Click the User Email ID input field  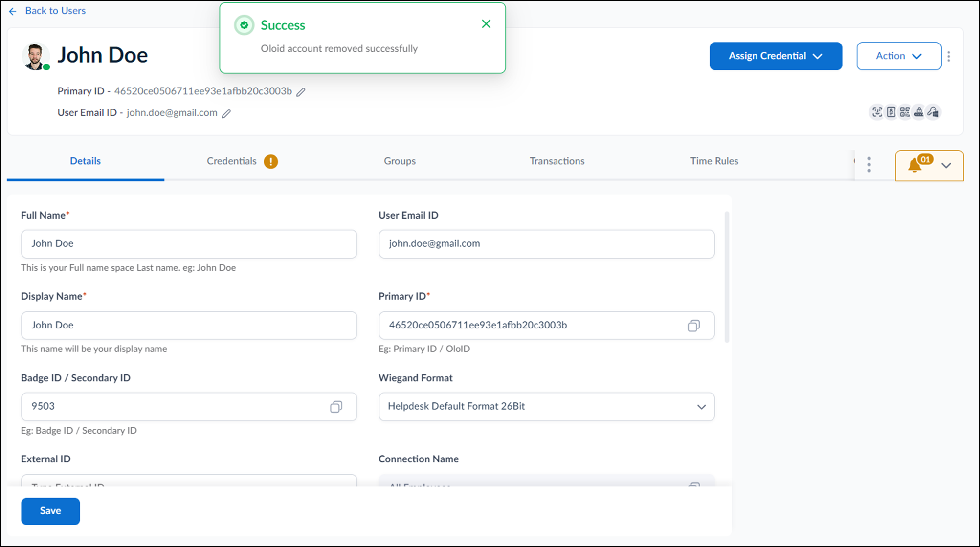tap(547, 244)
